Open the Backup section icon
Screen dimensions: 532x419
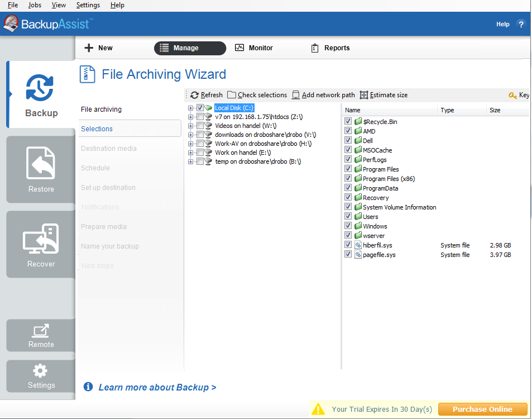coord(40,88)
